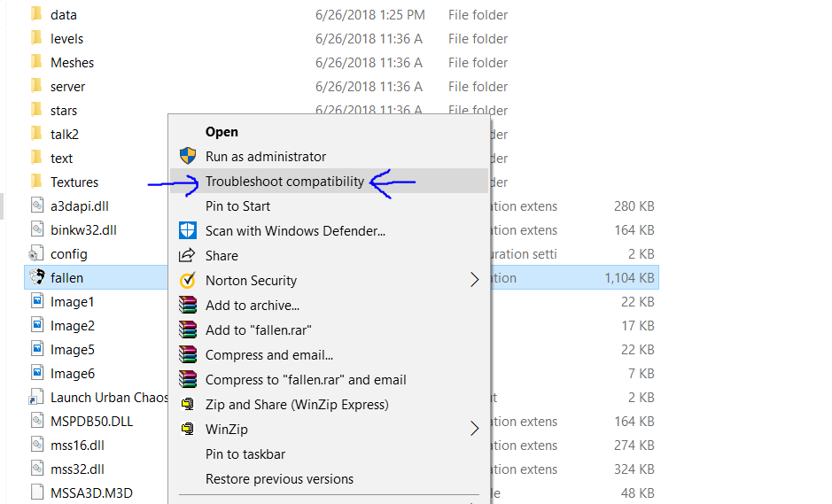The width and height of the screenshot is (832, 504).
Task: Choose Add to "fallen.rar" option
Action: (x=258, y=330)
